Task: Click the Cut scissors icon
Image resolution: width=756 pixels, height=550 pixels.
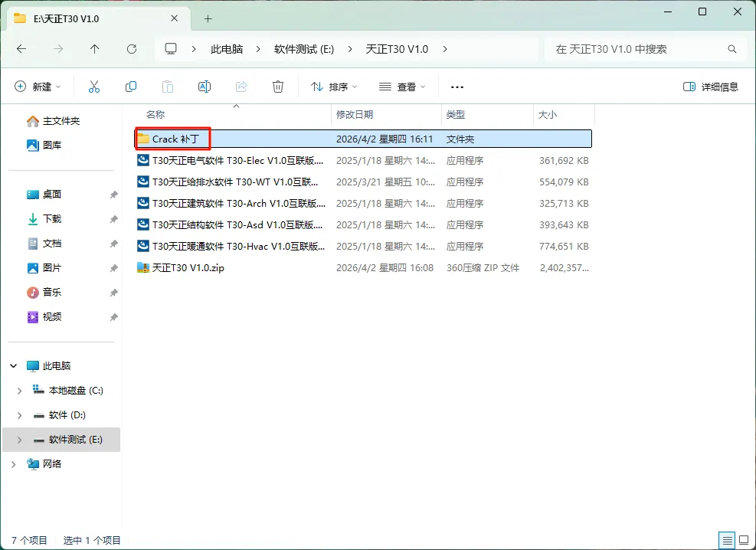Action: (x=94, y=87)
